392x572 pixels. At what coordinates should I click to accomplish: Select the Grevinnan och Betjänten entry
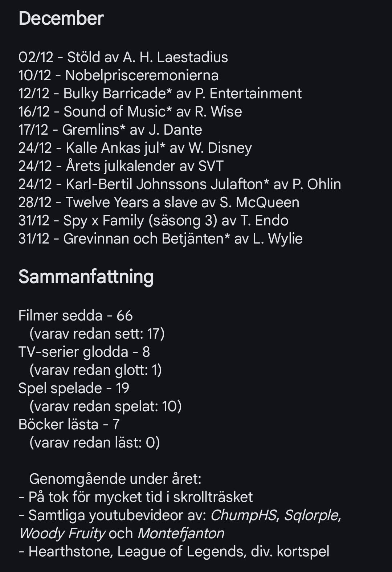pyautogui.click(x=160, y=239)
